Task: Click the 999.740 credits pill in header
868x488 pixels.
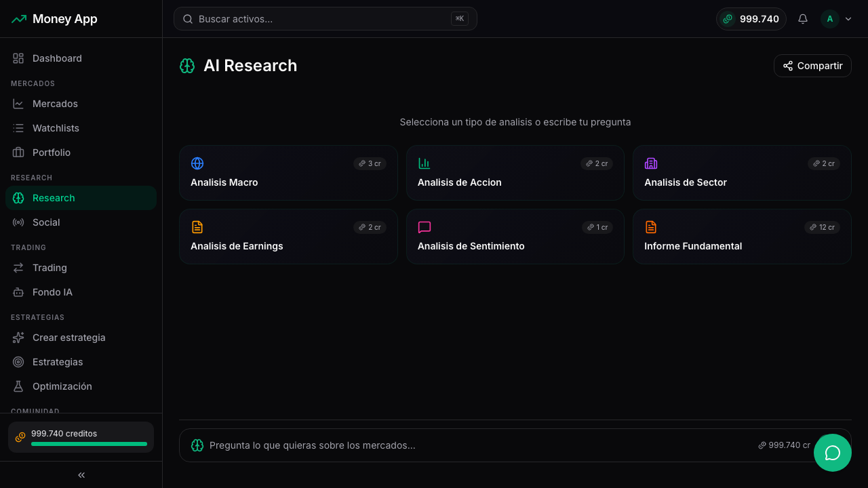Action: 751,19
